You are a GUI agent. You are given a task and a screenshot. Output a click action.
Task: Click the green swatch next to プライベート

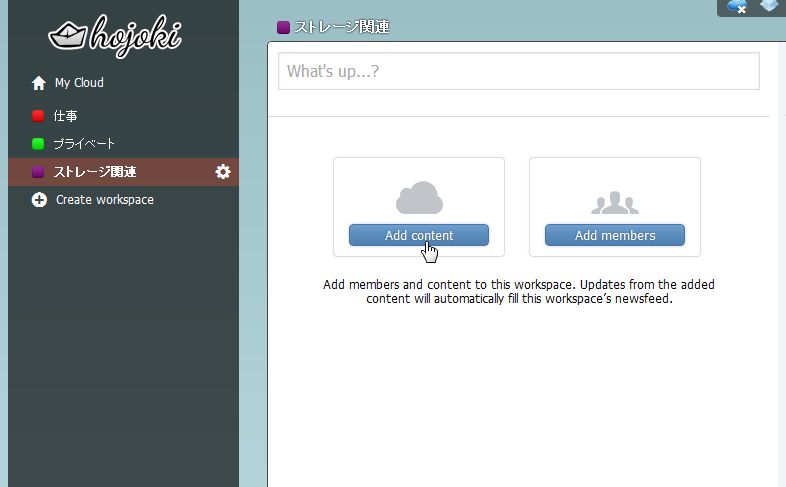[x=38, y=144]
